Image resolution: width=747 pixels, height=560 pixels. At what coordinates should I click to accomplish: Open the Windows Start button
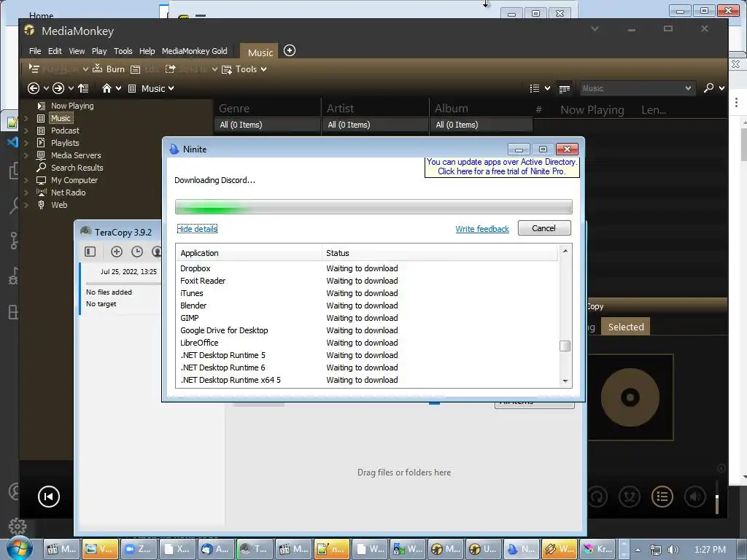[19, 548]
